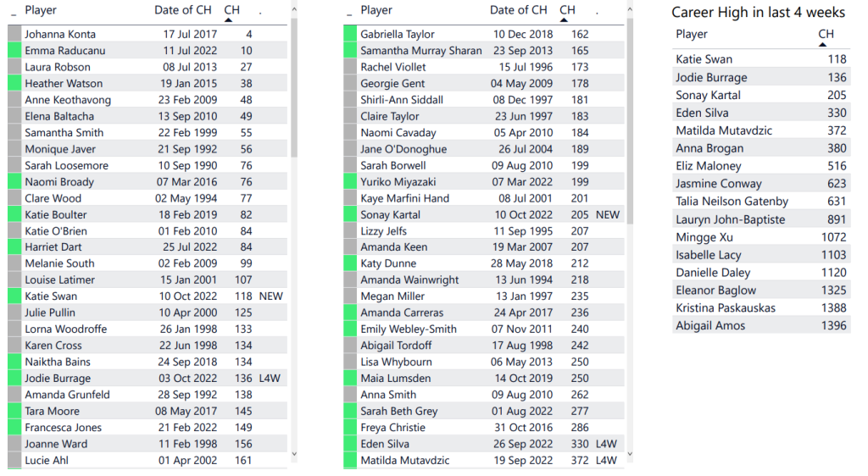Click the 'Career High in last 4 weeks' title
The width and height of the screenshot is (868, 476).
coord(758,12)
